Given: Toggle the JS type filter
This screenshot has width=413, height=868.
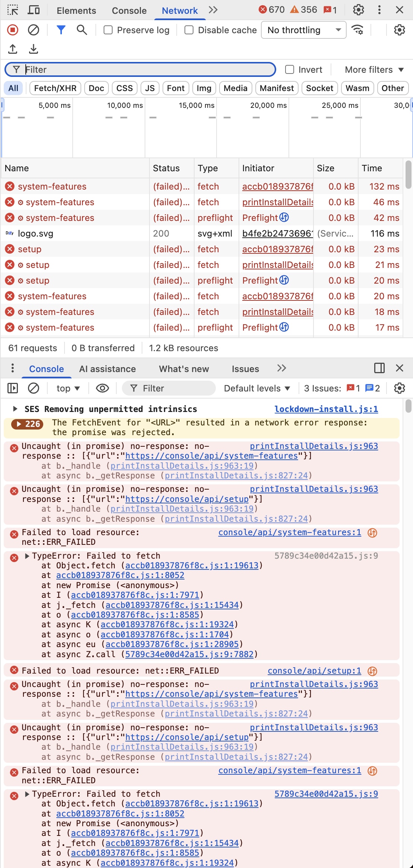Looking at the screenshot, I should point(150,88).
